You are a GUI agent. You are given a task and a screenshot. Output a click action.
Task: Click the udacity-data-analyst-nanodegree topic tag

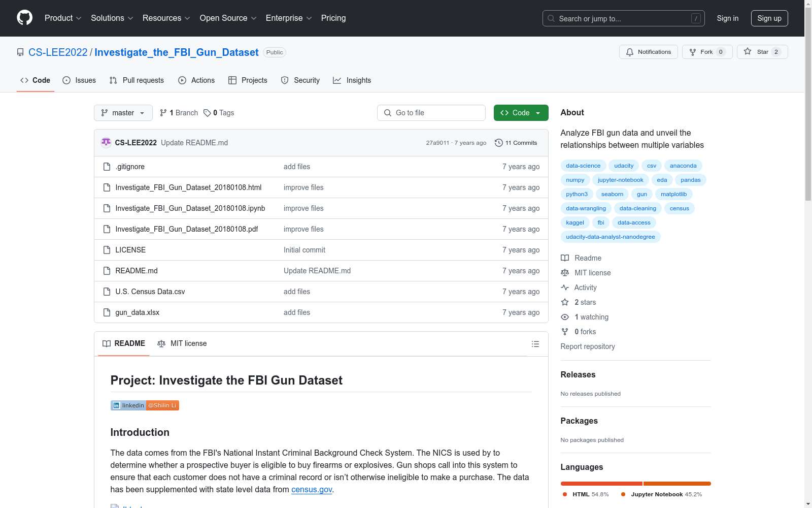pos(611,237)
